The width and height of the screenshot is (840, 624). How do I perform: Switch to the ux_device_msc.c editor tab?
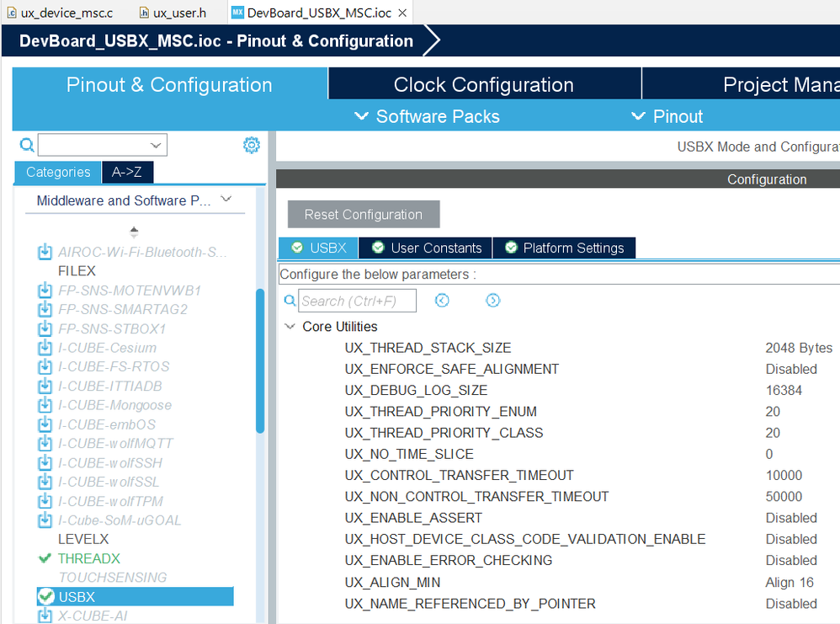point(60,13)
